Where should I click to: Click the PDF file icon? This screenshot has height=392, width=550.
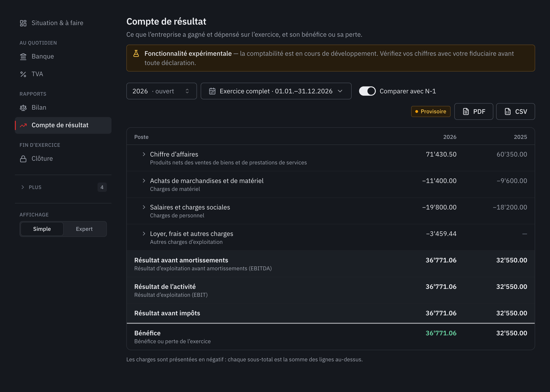(x=466, y=111)
